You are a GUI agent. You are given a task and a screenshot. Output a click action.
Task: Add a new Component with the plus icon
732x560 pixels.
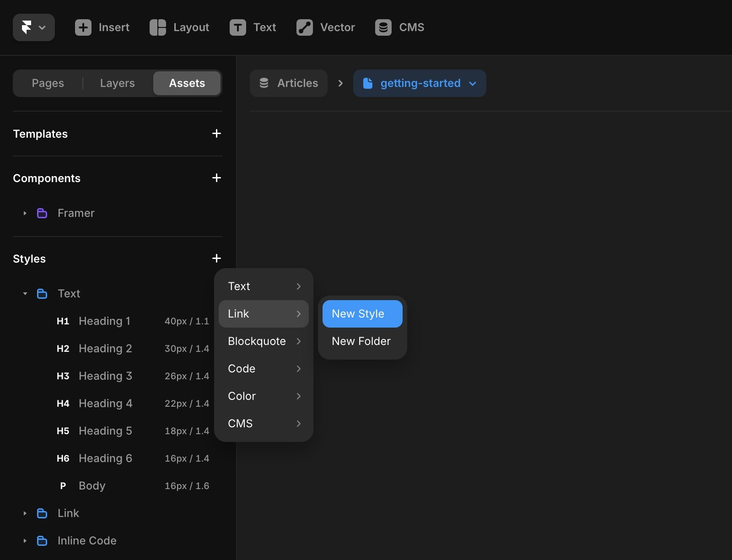(x=216, y=178)
